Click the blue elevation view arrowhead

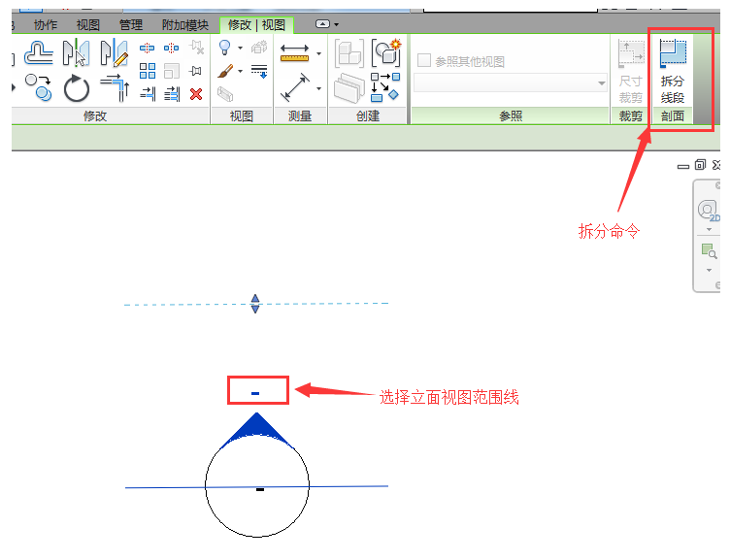pyautogui.click(x=256, y=429)
